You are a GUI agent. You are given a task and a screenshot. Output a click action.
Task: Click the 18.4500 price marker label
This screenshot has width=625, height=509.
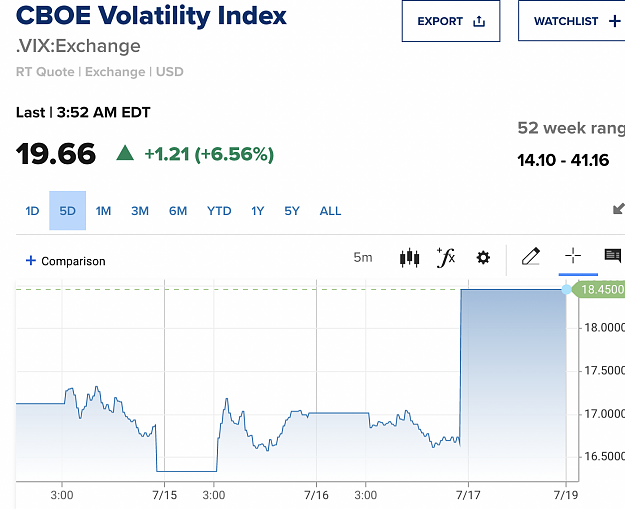click(x=599, y=289)
